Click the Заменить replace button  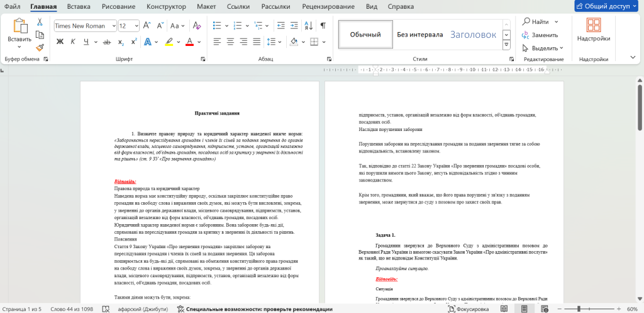(x=540, y=35)
